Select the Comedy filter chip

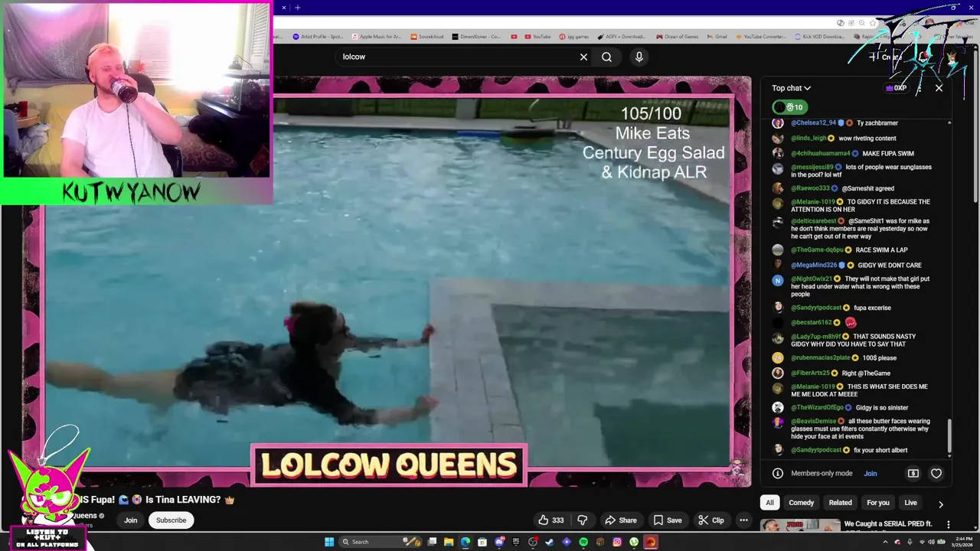[802, 503]
